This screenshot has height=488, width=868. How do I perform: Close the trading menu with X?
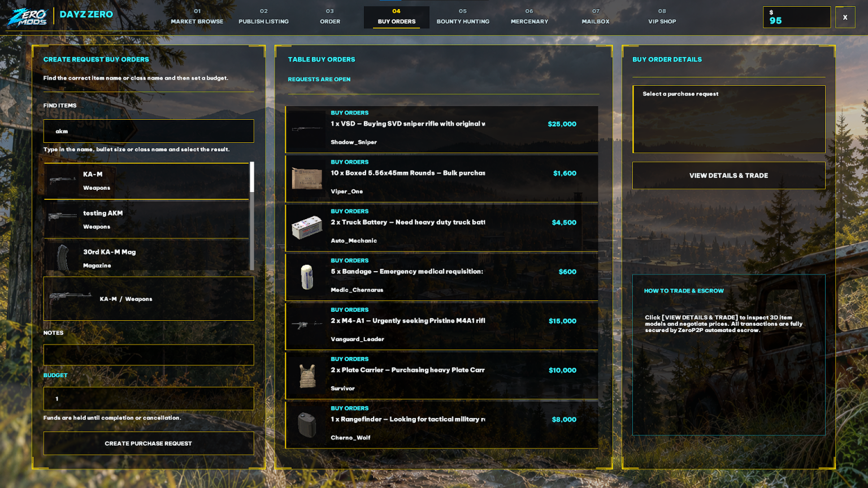pos(845,17)
